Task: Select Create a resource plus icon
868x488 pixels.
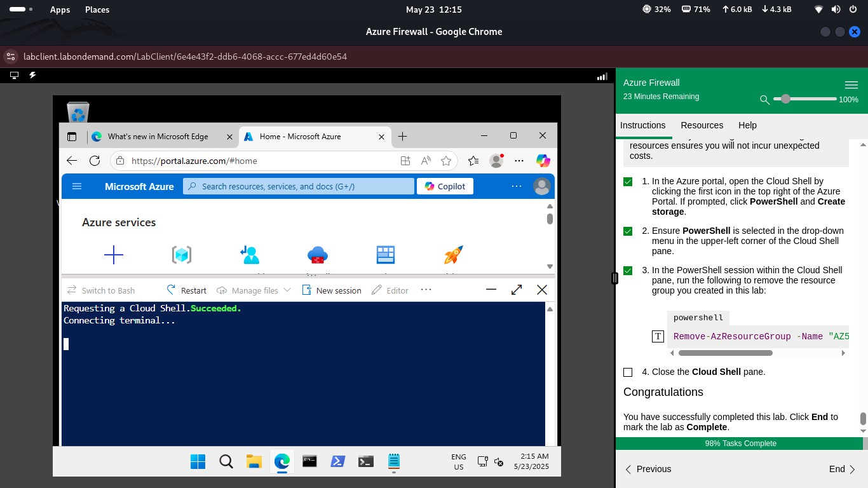Action: pos(114,255)
